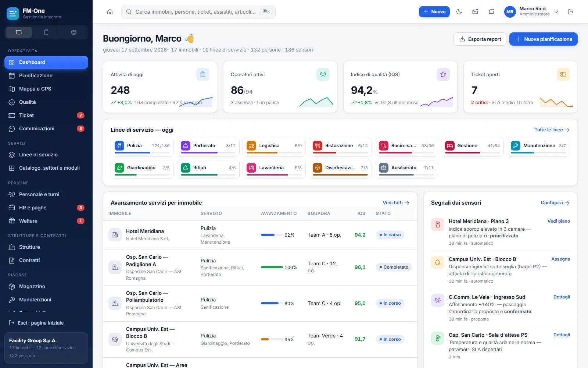588x368 pixels.
Task: Expand the Marco Ricci user menu chevron
Action: [x=556, y=12]
